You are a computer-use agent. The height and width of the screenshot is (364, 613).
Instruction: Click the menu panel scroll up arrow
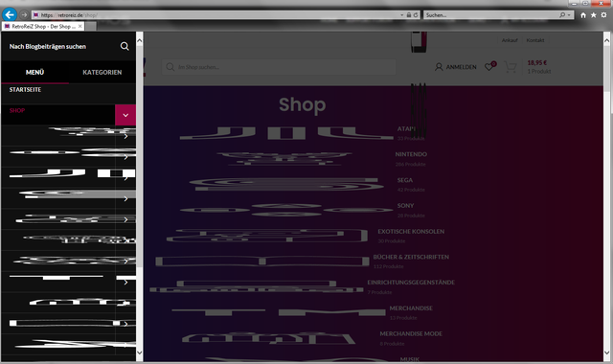[x=140, y=40]
